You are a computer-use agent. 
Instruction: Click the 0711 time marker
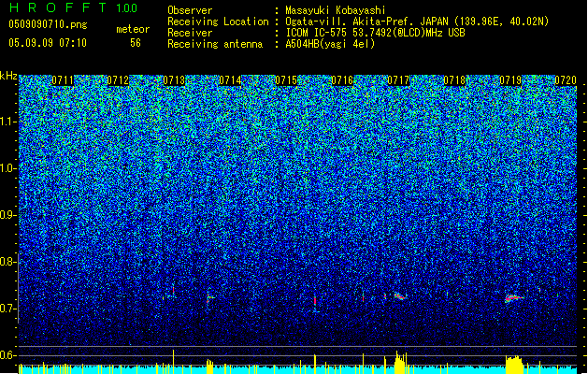63,80
